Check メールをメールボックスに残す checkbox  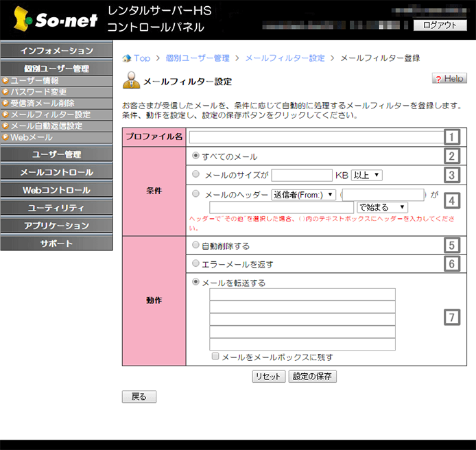click(215, 357)
